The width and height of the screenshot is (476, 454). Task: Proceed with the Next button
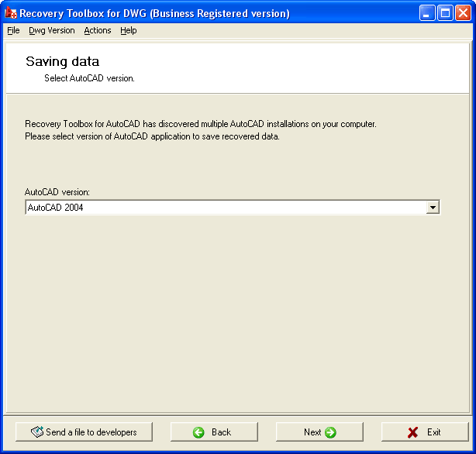pos(319,432)
